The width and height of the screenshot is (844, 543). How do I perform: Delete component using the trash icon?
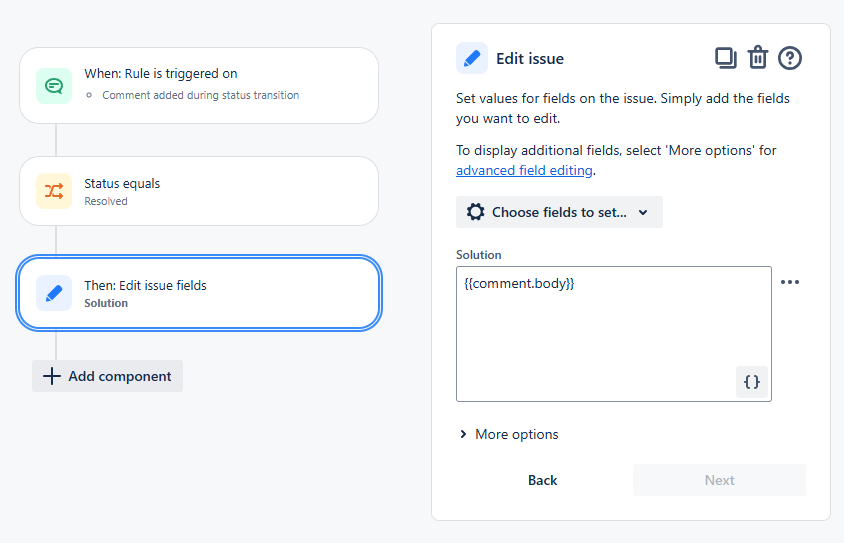(758, 58)
